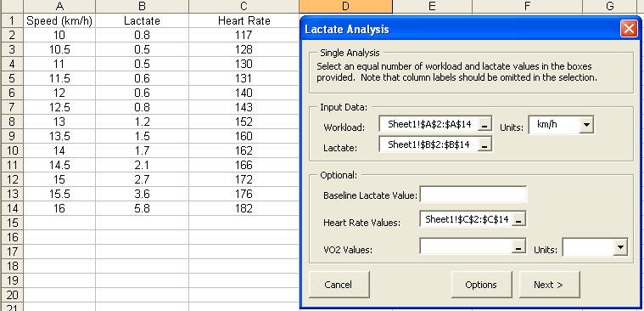Select the cell with speed 16
This screenshot has height=311, width=644.
point(59,208)
